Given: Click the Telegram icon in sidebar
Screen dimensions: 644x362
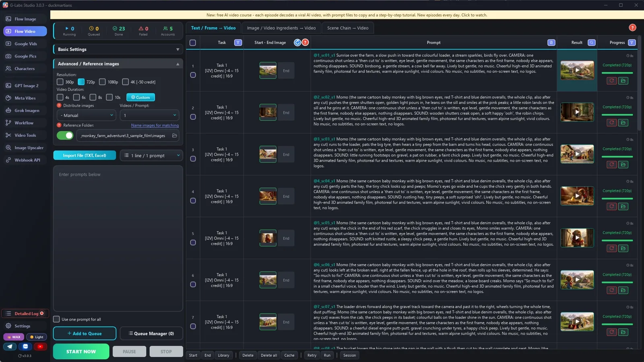Looking at the screenshot, I should tap(10, 346).
